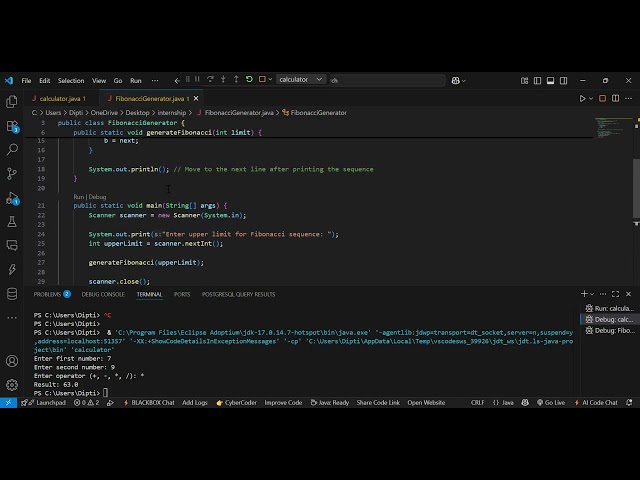The image size is (640, 480).
Task: Click CyberCoder in the status bar
Action: coord(236,402)
